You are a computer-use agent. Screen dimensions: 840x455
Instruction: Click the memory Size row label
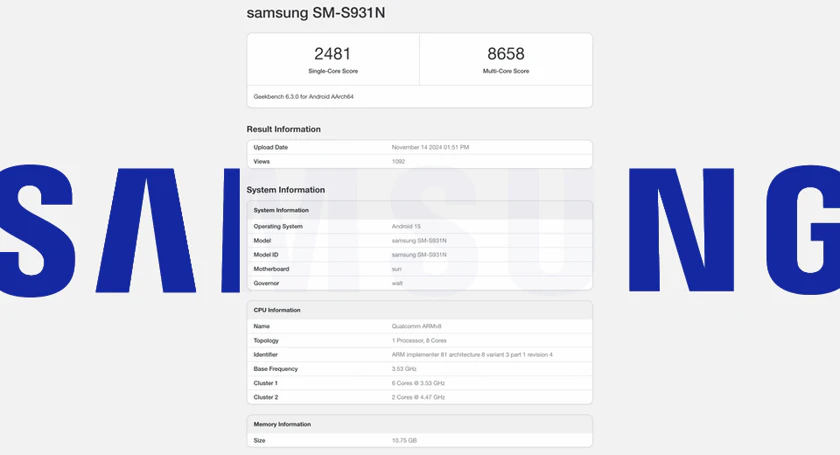259,441
